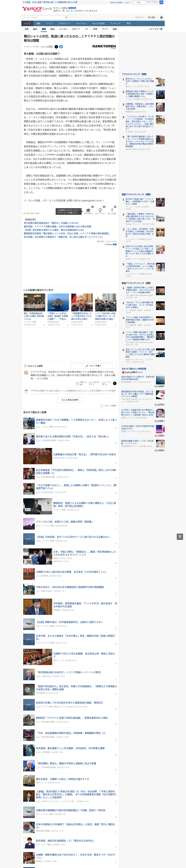Open アクセスランキング(国際) heading link
Viewport: 186px width, 868px height.
[x=134, y=74]
